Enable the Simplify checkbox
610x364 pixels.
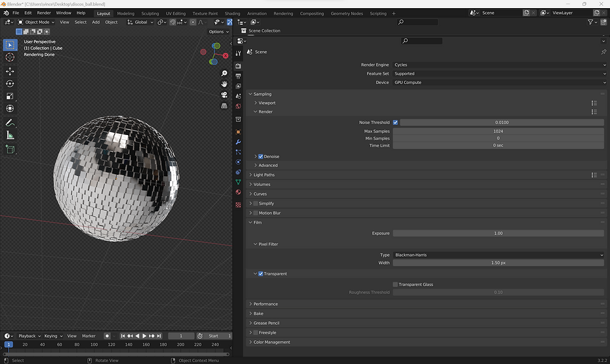256,203
